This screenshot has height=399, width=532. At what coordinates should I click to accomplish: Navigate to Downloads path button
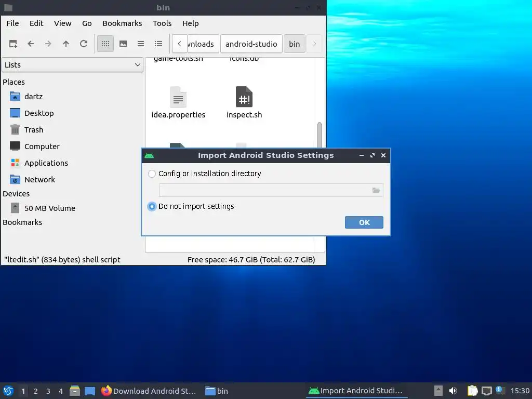203,44
